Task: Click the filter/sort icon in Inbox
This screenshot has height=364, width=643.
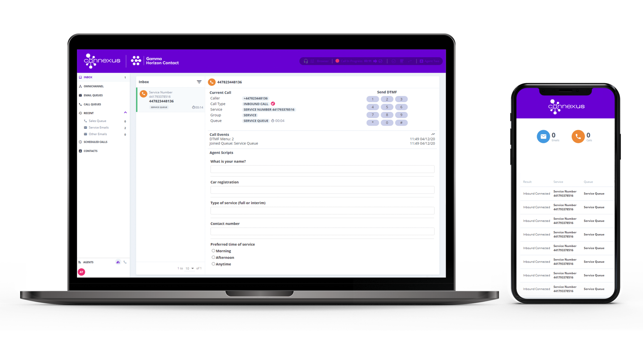Action: 198,82
